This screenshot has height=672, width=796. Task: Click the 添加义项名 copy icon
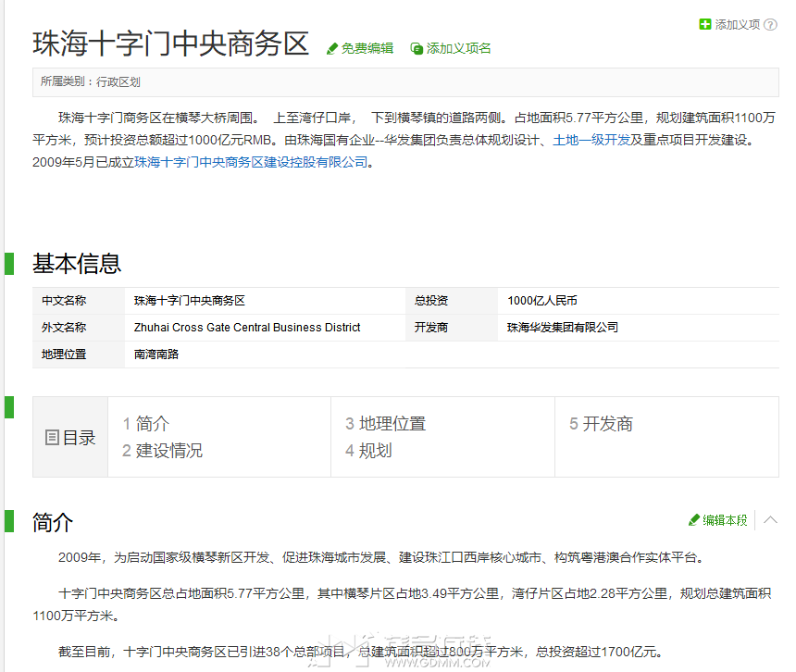tap(417, 49)
